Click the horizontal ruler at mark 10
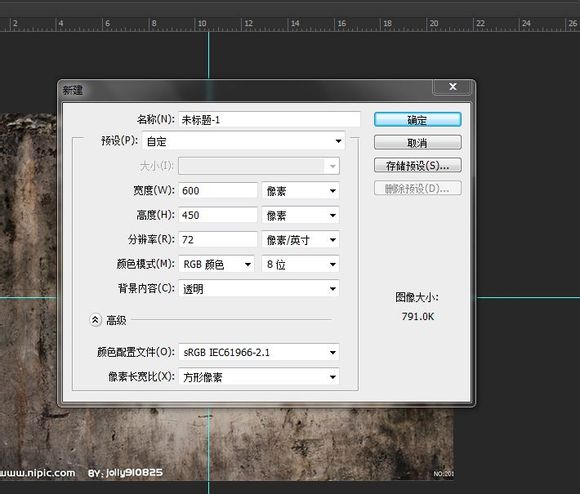This screenshot has width=580, height=494. tap(202, 24)
